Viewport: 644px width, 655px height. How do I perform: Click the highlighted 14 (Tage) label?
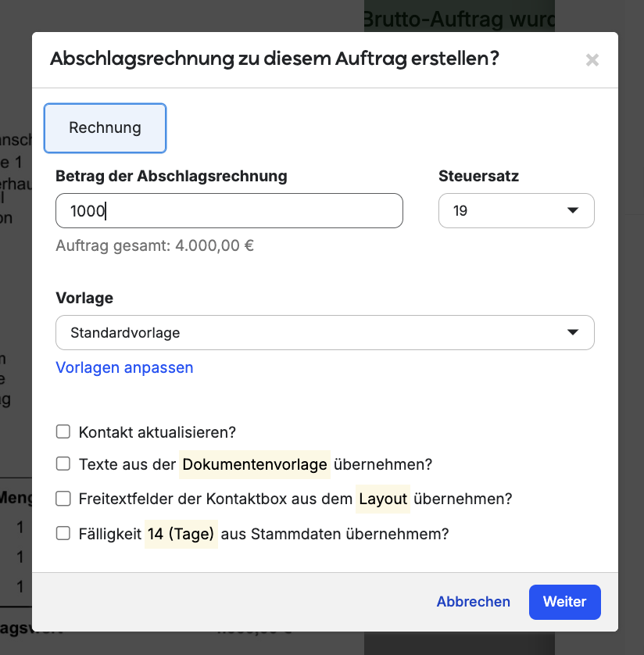(181, 535)
